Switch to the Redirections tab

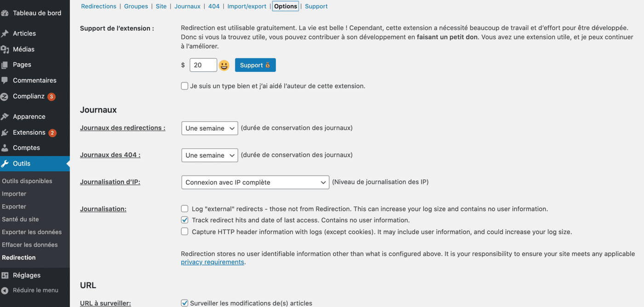point(98,6)
